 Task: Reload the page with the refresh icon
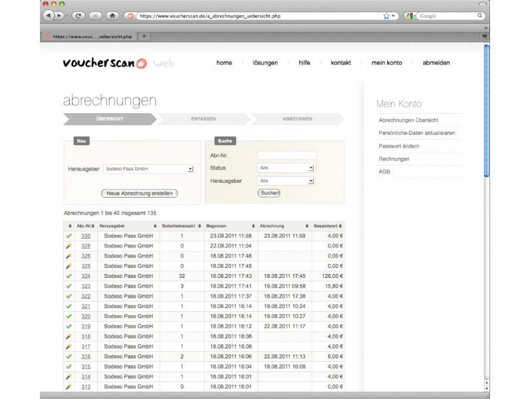click(x=78, y=15)
